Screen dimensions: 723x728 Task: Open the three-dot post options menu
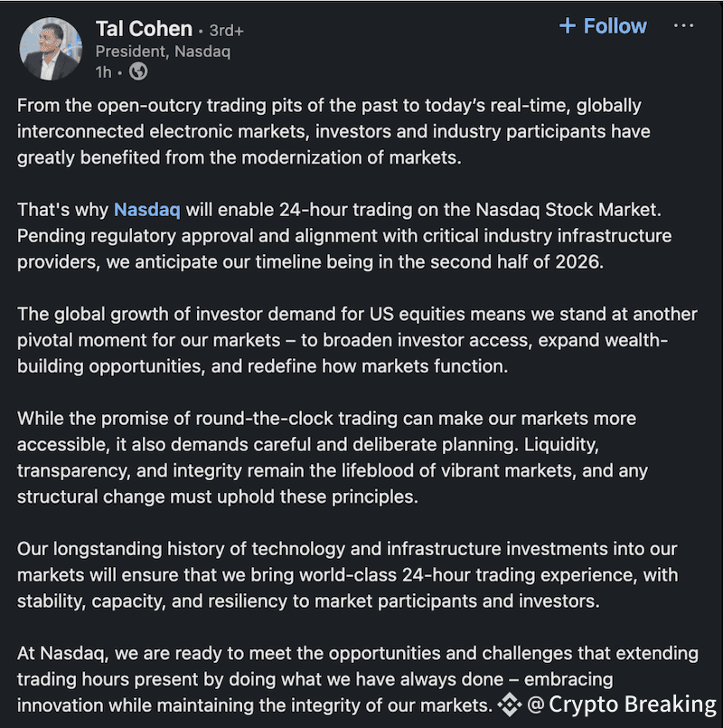[684, 25]
